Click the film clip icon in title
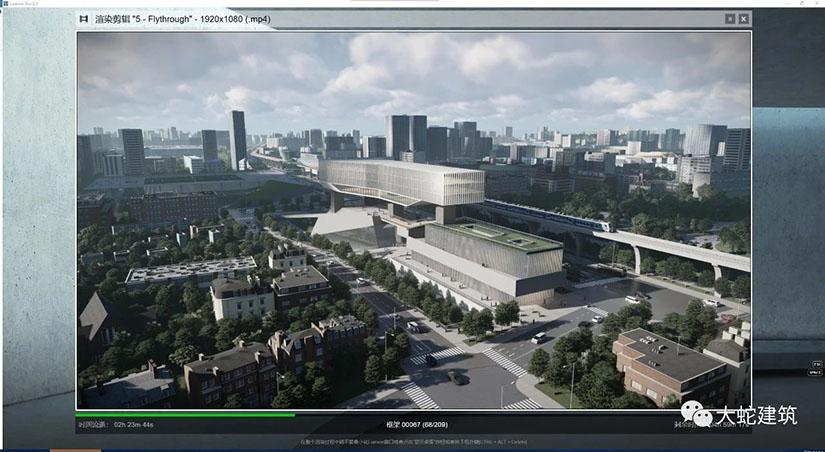825x452 pixels. point(84,19)
